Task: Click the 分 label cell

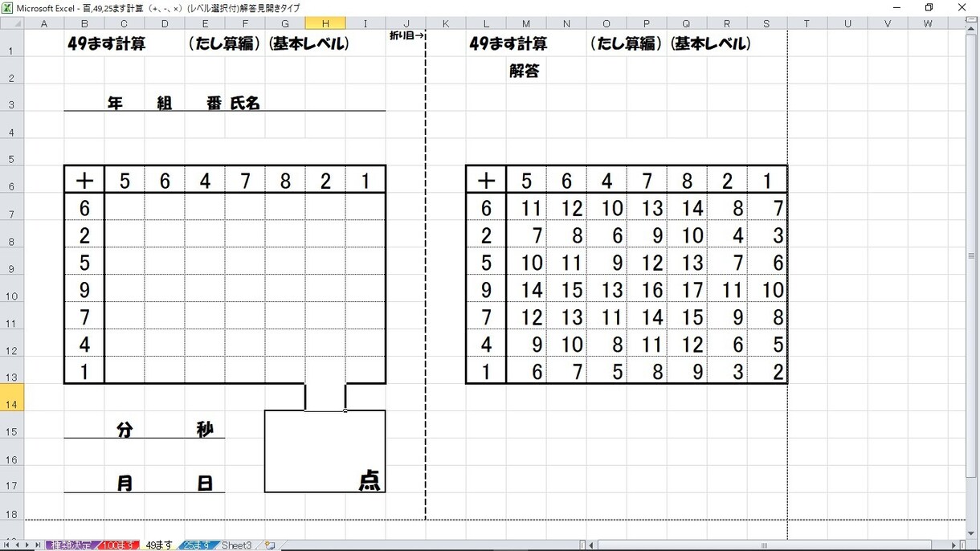Action: pos(125,430)
